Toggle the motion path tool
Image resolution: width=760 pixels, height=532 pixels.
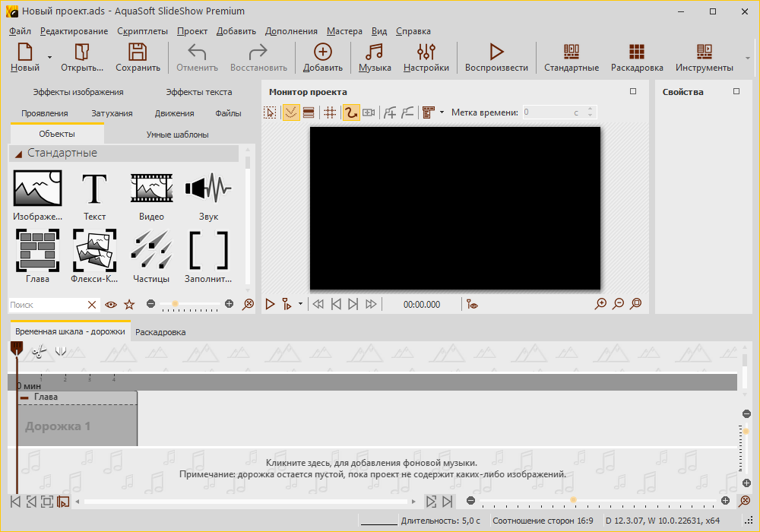click(x=351, y=112)
